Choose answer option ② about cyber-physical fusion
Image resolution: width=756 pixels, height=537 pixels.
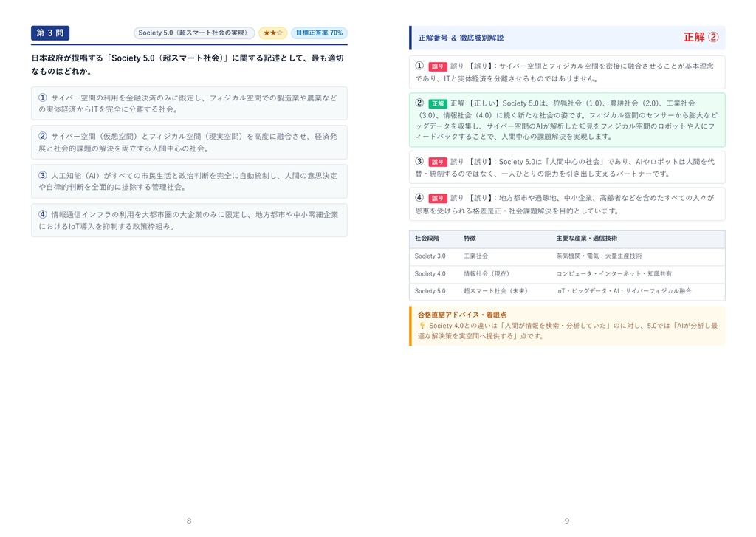189,143
